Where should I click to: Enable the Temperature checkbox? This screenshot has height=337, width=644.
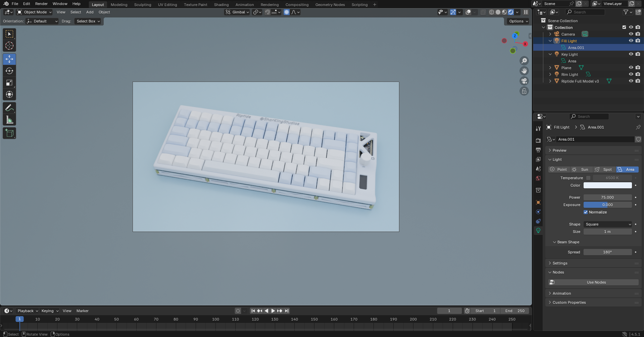click(x=588, y=178)
